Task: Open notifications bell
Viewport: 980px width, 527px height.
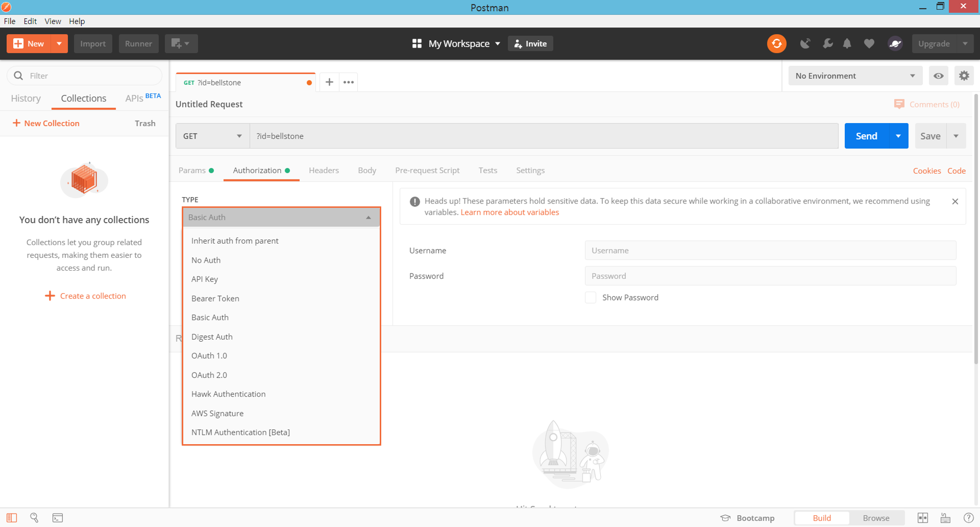Action: click(x=847, y=44)
